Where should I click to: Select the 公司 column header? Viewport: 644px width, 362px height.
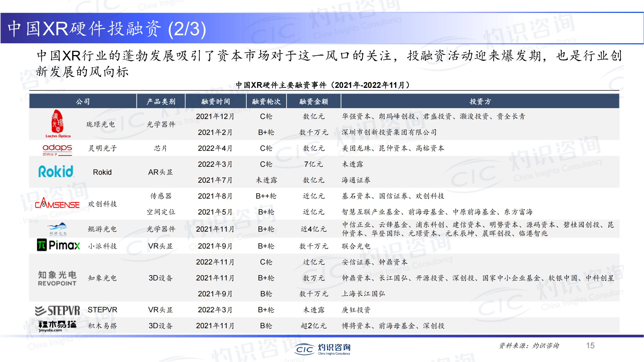point(83,101)
